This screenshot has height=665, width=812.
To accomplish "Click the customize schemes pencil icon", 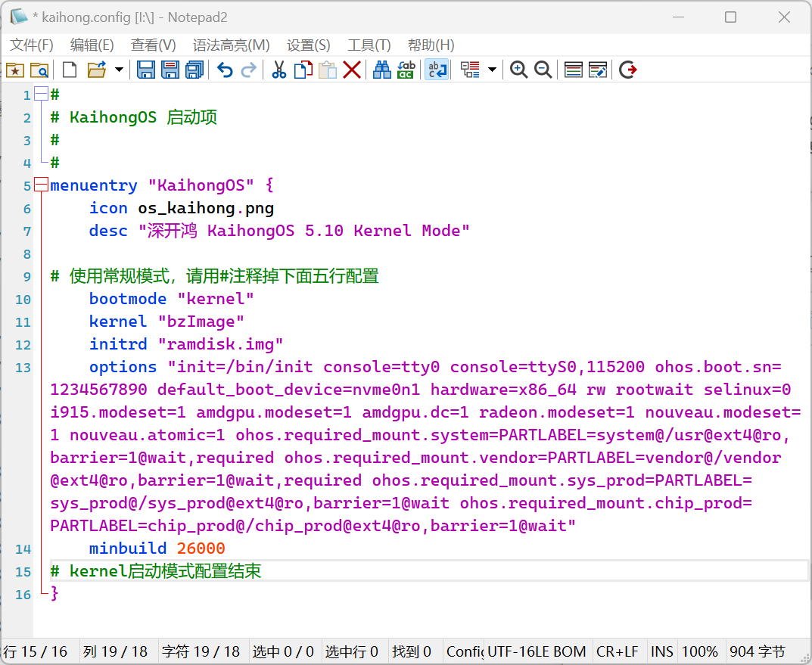I will [598, 70].
